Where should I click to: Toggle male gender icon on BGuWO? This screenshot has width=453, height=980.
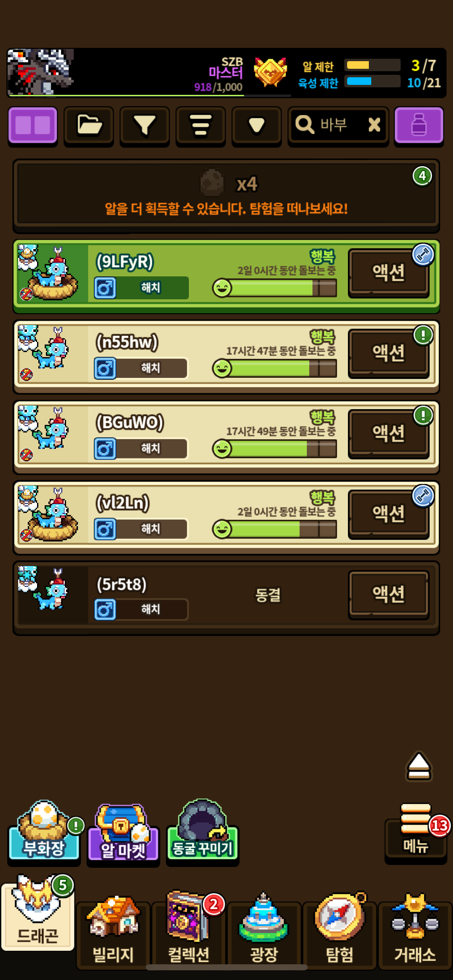[x=105, y=449]
